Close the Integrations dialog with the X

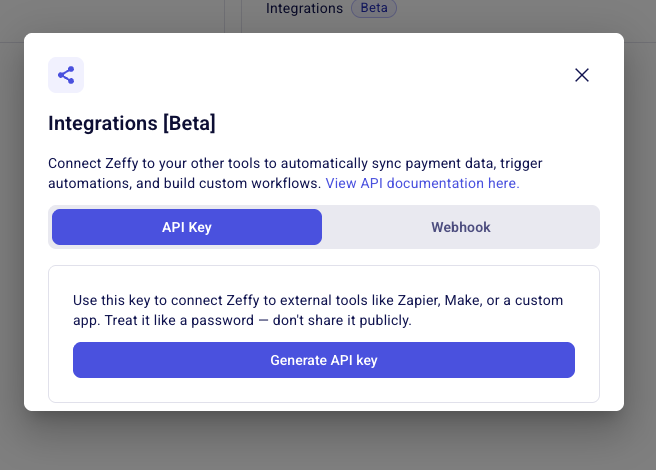click(582, 75)
